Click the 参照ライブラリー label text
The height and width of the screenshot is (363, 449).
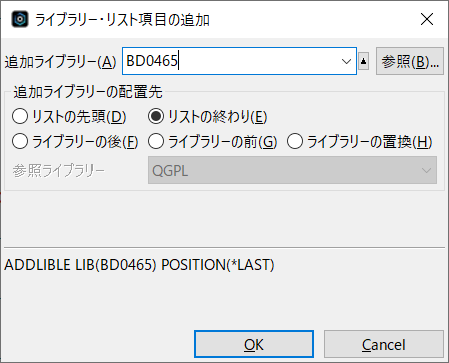pyautogui.click(x=59, y=171)
